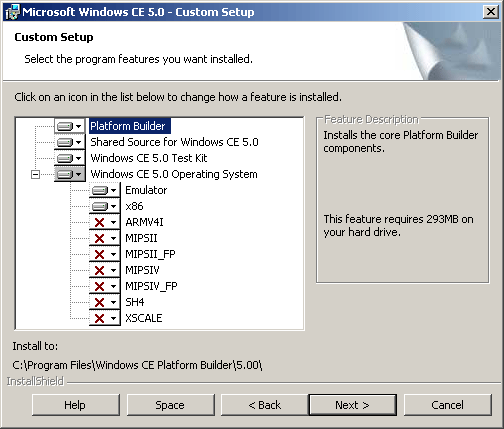Viewport: 504px width, 429px height.
Task: Proceed with the Next > button
Action: [353, 405]
